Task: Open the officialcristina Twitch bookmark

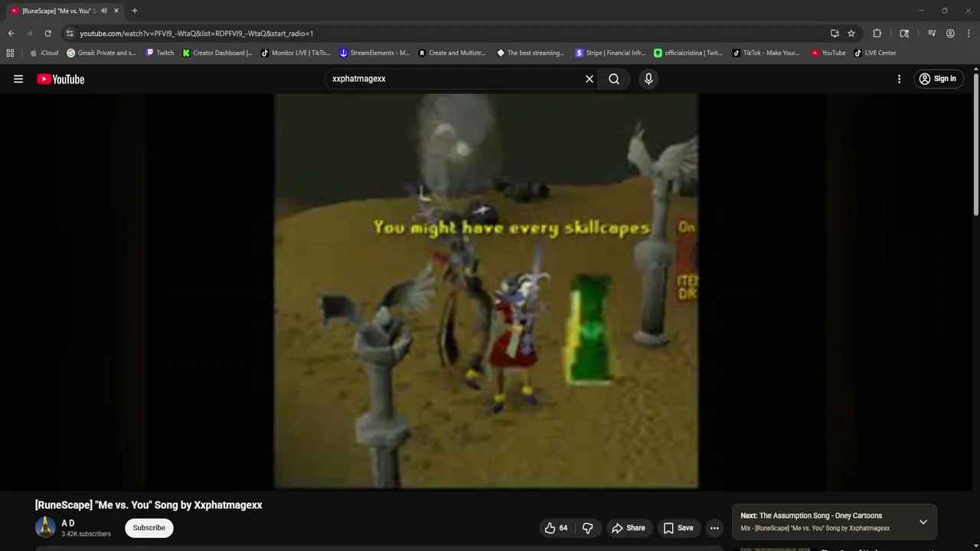Action: click(688, 53)
